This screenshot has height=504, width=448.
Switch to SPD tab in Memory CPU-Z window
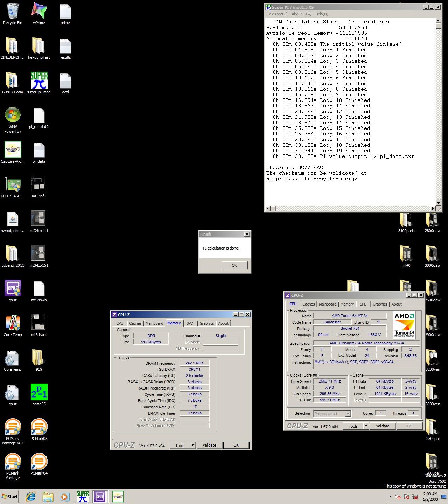tap(190, 323)
